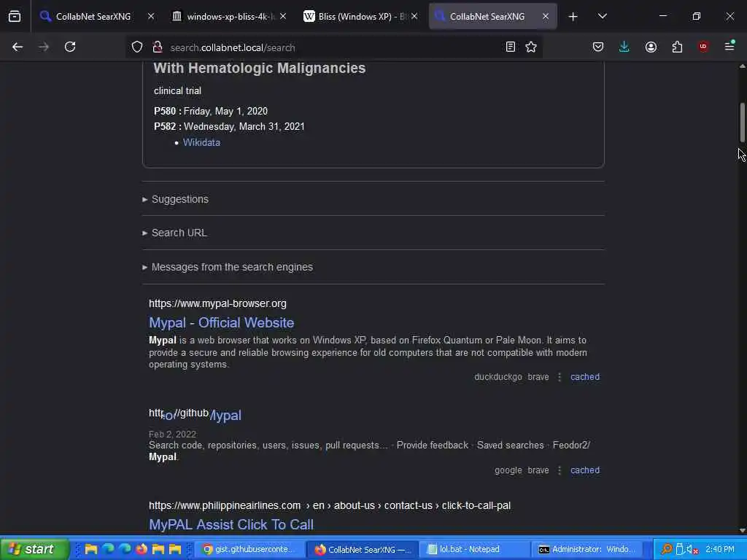Close the active CollabNet SearXNG tab
747x560 pixels.
click(546, 16)
